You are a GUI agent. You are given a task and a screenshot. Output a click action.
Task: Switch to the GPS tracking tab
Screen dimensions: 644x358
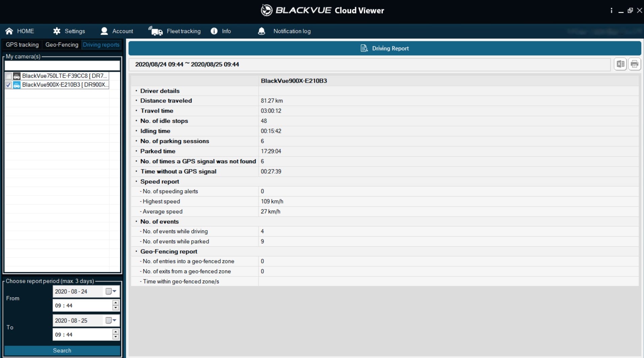22,45
